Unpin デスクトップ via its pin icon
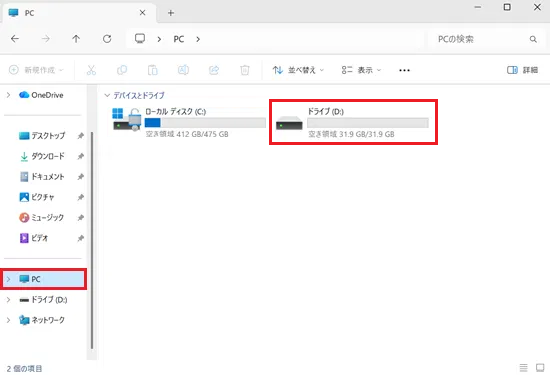 click(x=81, y=136)
